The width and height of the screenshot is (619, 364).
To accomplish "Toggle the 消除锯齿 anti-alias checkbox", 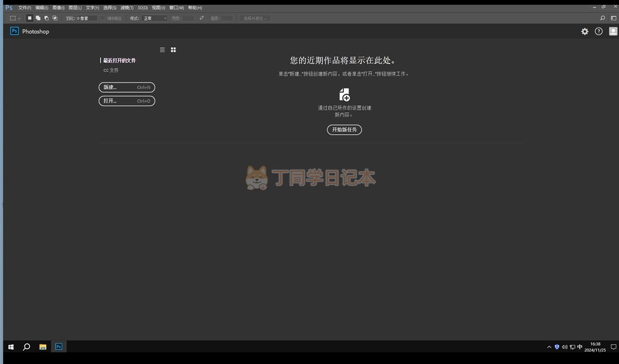I will (x=103, y=18).
